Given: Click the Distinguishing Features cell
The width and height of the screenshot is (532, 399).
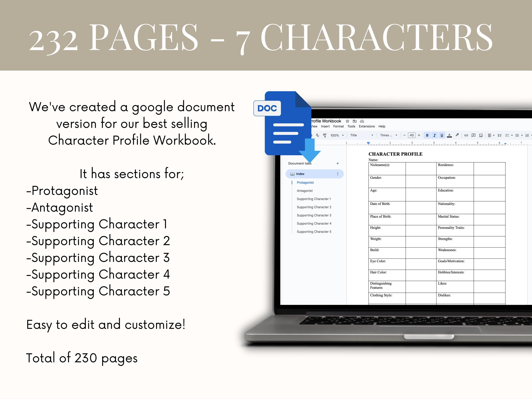Looking at the screenshot, I should (387, 287).
